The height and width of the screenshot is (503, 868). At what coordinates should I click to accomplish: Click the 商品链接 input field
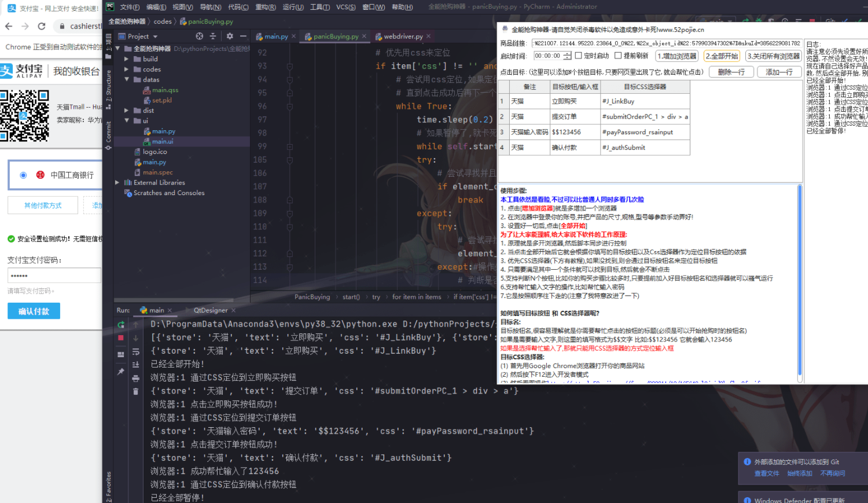[x=666, y=43]
